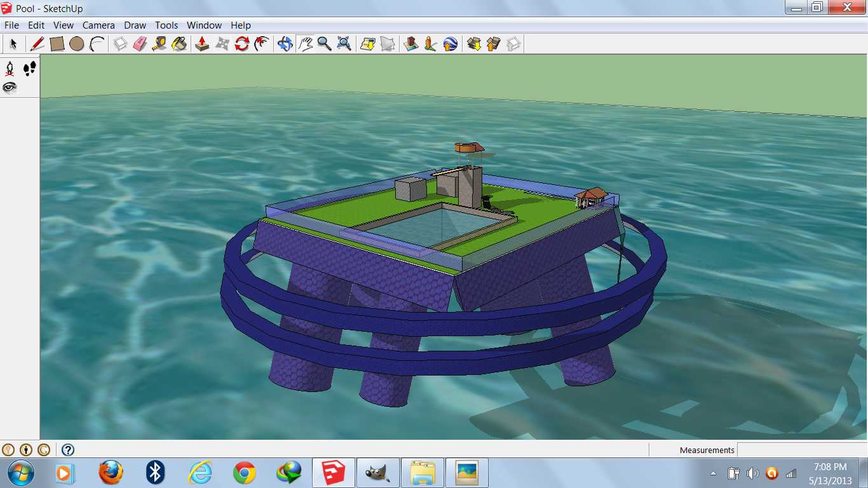The height and width of the screenshot is (488, 868).
Task: Pick the Tape Measure tool
Action: click(159, 44)
